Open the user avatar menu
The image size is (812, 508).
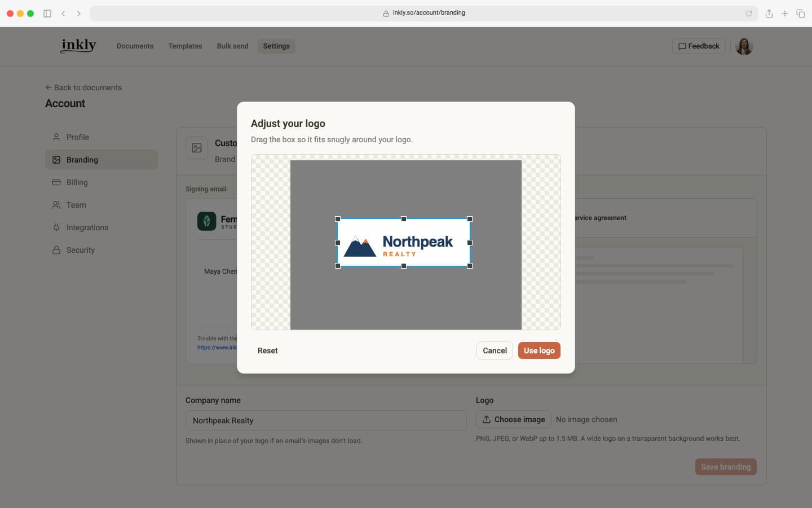click(744, 46)
